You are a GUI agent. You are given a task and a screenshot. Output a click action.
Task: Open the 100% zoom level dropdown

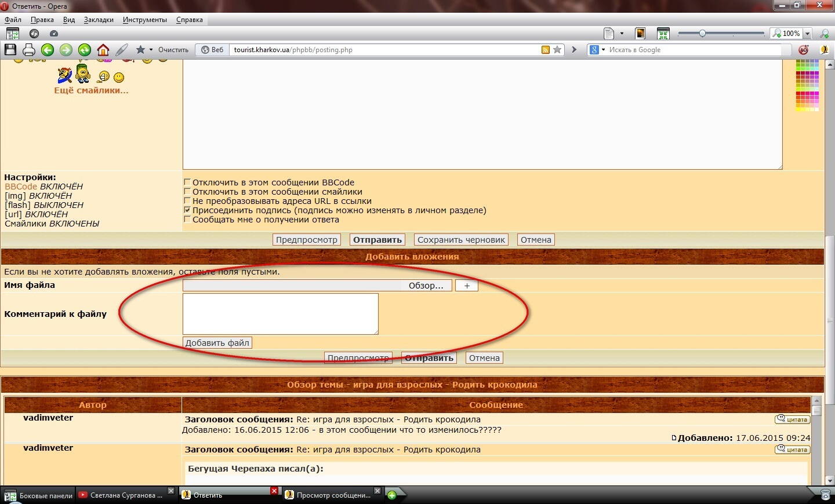807,34
